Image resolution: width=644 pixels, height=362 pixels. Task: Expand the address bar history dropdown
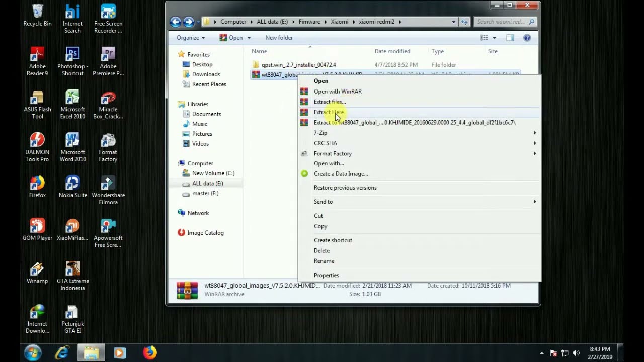[x=453, y=22]
